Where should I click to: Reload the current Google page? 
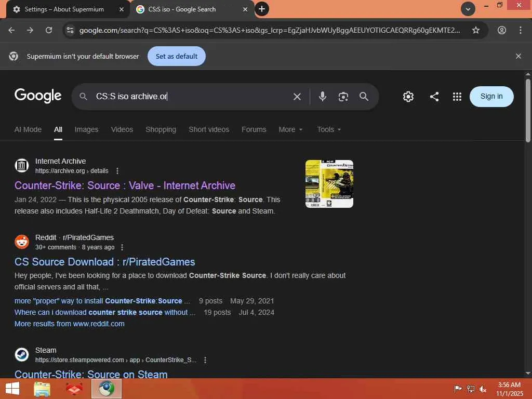click(49, 30)
